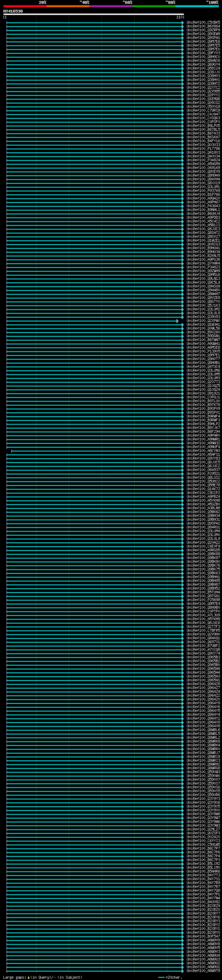Open hit UniRef100_Q9FYV3
The height and width of the screenshot is (980, 222).
coord(203,53)
